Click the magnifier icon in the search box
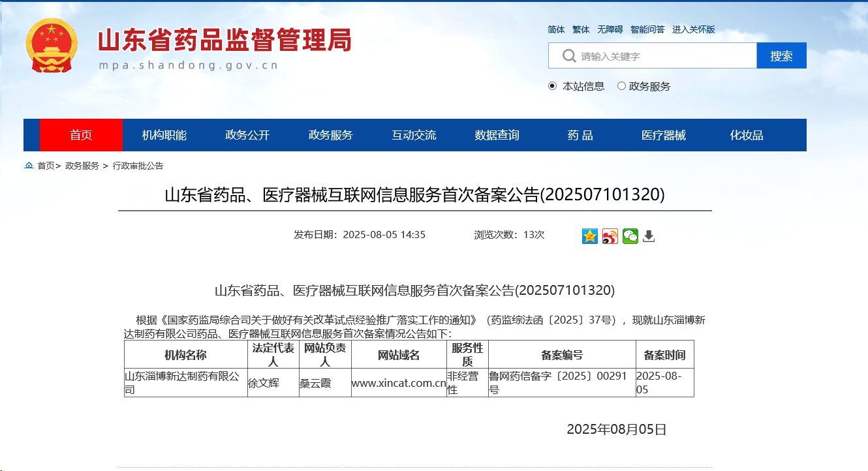Screen dimensions: 868x471 pos(568,55)
